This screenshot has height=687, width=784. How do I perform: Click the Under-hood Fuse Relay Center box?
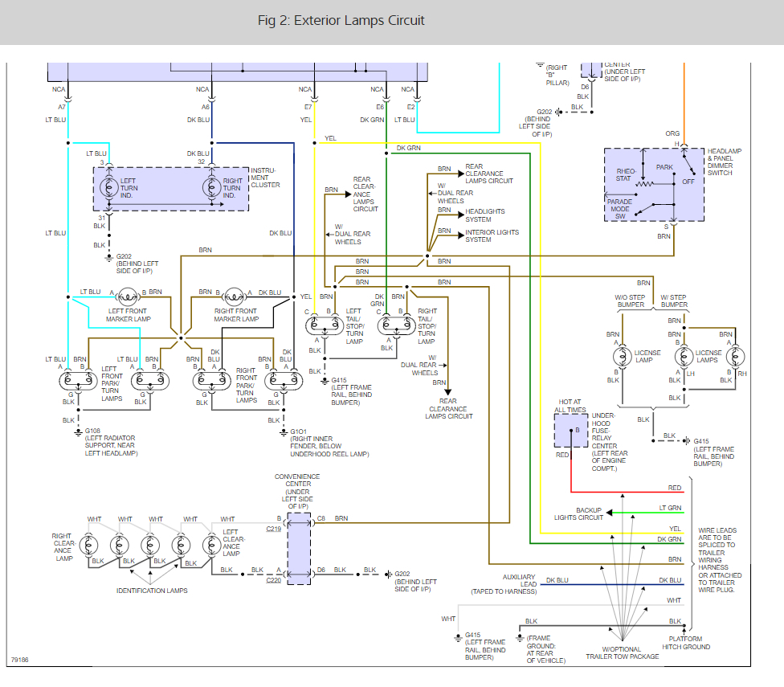tap(570, 430)
